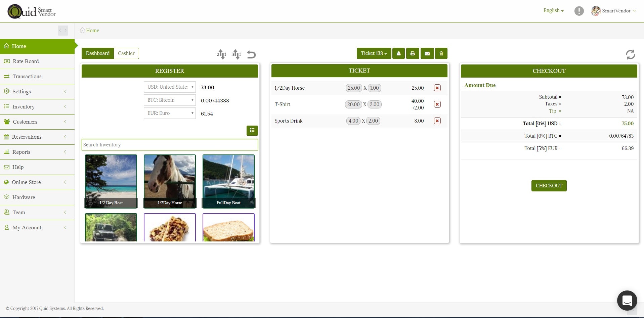Delete ticket 138 with the trash icon
Viewport: 644px width, 318px height.
coord(441,53)
